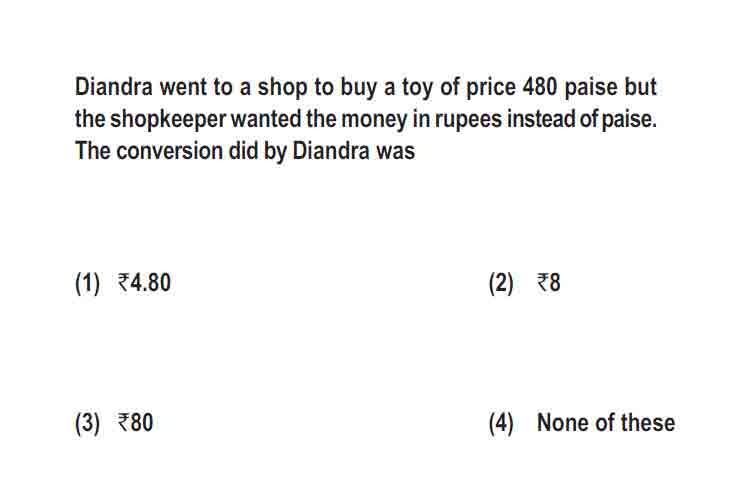The width and height of the screenshot is (750, 500).
Task: Select option (3) ₹80
Action: (114, 423)
